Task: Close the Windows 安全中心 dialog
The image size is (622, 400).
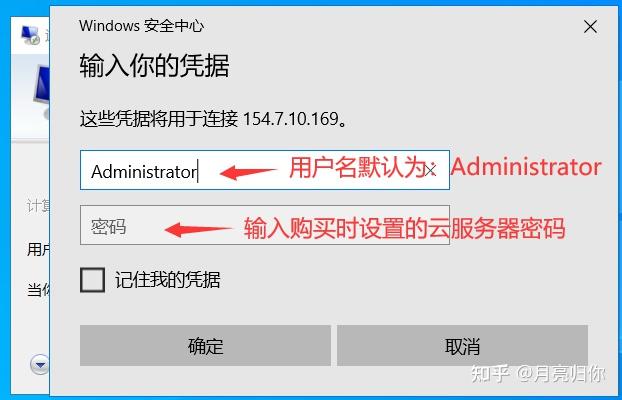Action: tap(590, 27)
